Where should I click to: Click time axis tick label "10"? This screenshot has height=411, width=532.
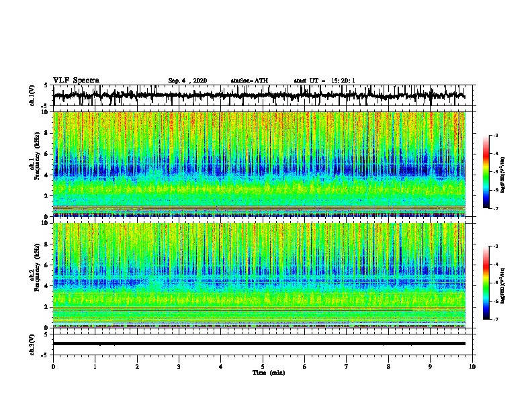pos(472,367)
